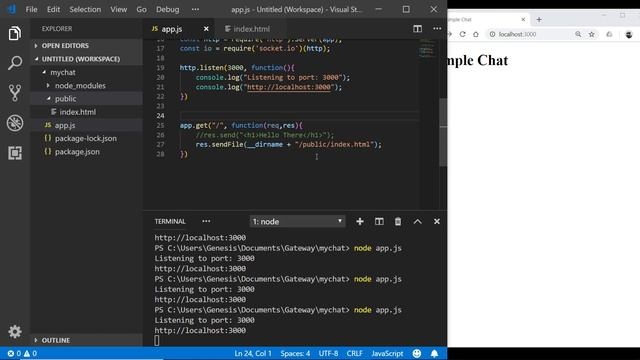The image size is (640, 360).
Task: Open the File menu
Action: click(31, 9)
